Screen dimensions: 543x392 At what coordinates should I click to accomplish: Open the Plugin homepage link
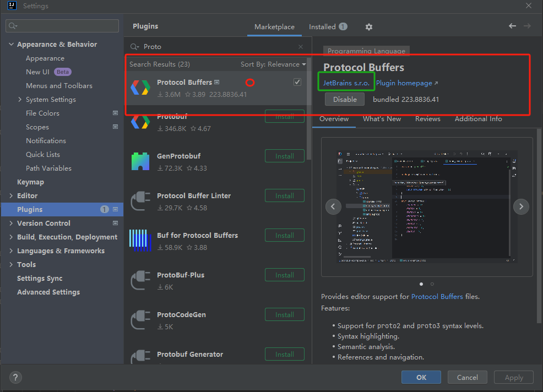coord(404,83)
